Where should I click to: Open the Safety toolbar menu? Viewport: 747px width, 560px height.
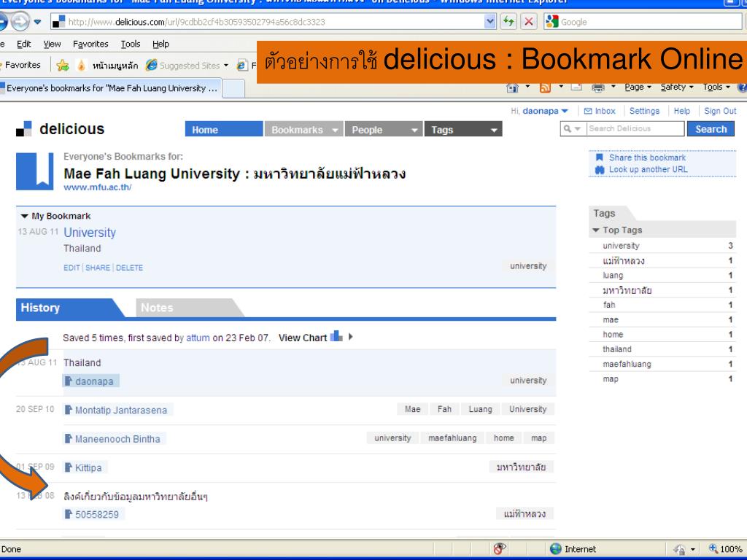coord(676,87)
